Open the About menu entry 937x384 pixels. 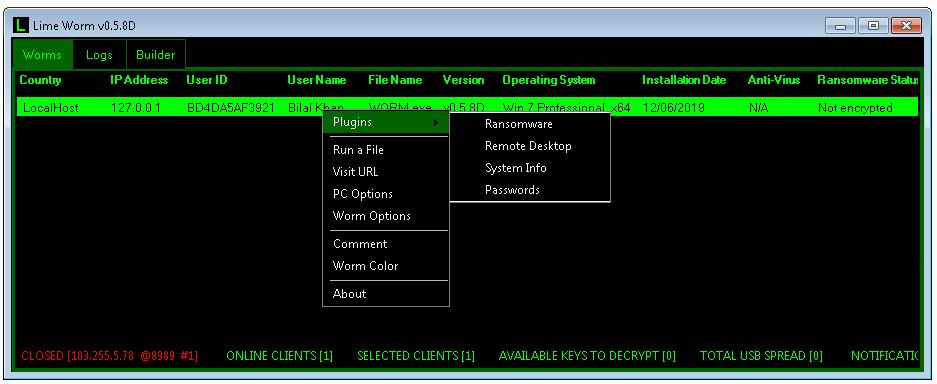pyautogui.click(x=350, y=294)
